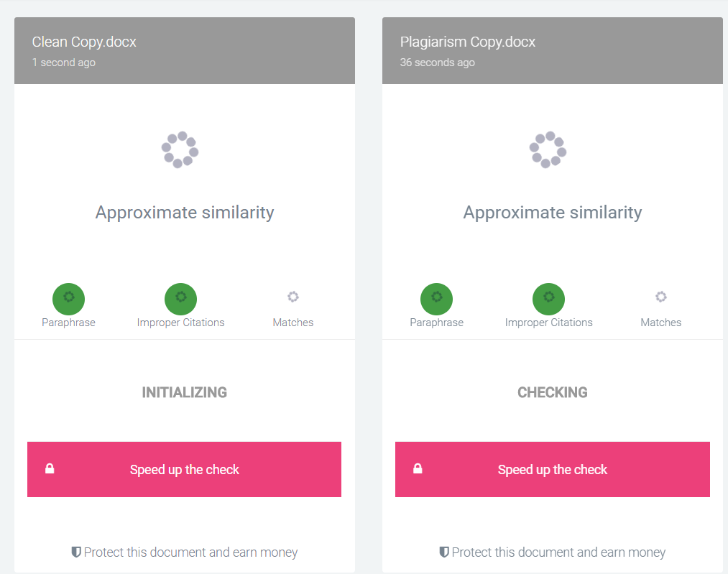
Task: Click shield icon under Plagiarism Copy card
Action: pyautogui.click(x=444, y=552)
